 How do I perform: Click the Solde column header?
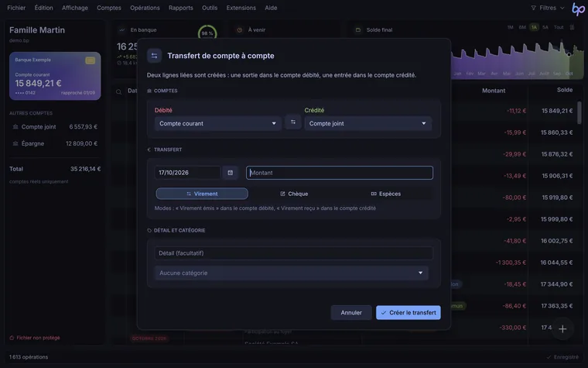tap(564, 90)
